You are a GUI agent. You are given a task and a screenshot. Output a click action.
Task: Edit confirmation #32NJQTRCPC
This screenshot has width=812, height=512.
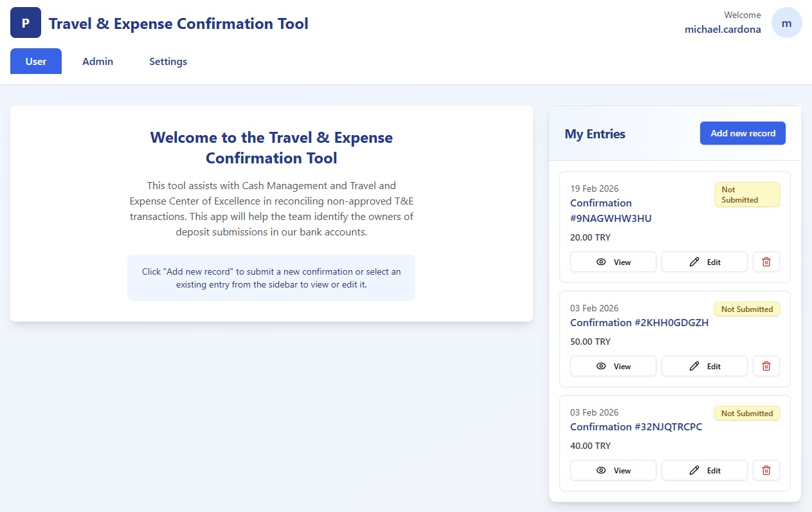(705, 470)
